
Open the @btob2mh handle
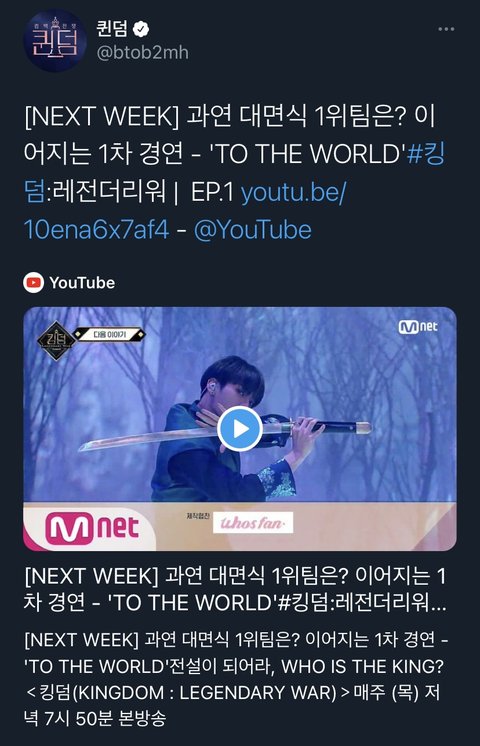click(x=142, y=52)
